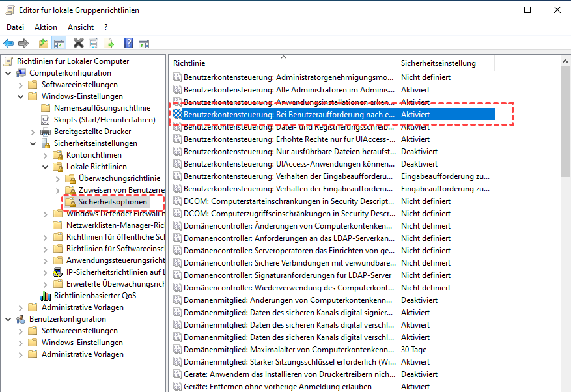
Task: Click the Show/Hide Action Pane toolbar icon
Action: click(x=143, y=44)
